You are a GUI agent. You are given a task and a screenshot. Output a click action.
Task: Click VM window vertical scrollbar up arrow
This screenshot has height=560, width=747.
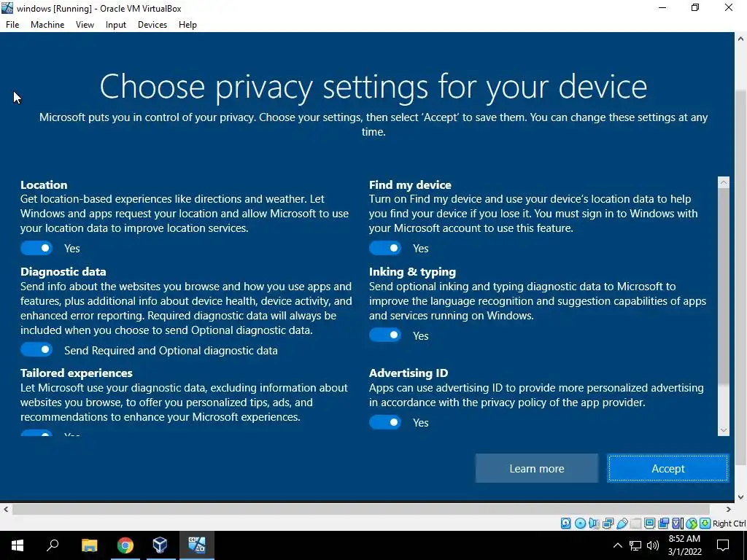click(741, 39)
